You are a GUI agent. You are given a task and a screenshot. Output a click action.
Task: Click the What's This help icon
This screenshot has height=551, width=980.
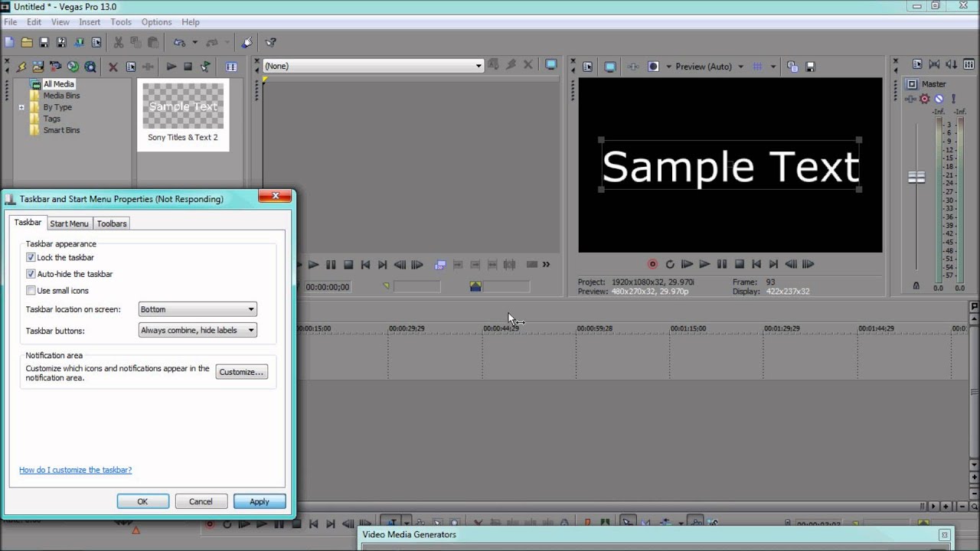coord(270,43)
